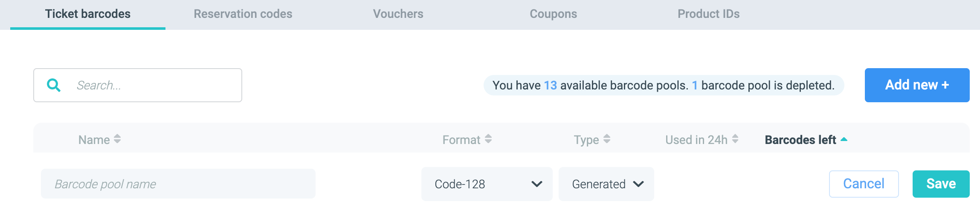Click the Name column sort arrows
Image resolution: width=980 pixels, height=213 pixels.
117,139
